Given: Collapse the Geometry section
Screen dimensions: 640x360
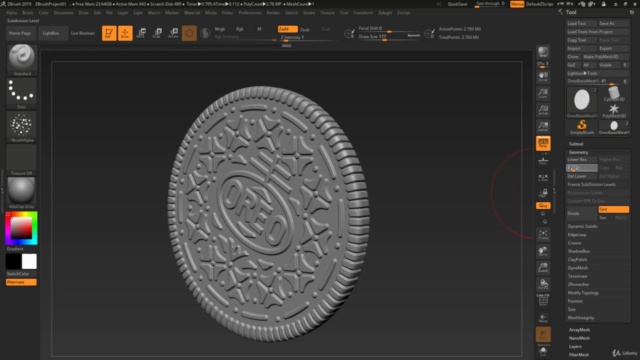Looking at the screenshot, I should coord(578,152).
